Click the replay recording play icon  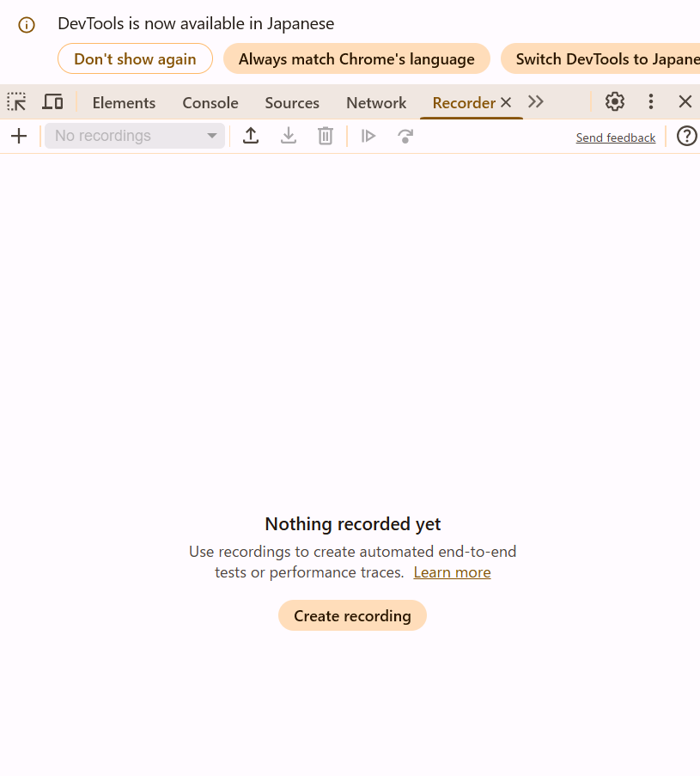[368, 136]
